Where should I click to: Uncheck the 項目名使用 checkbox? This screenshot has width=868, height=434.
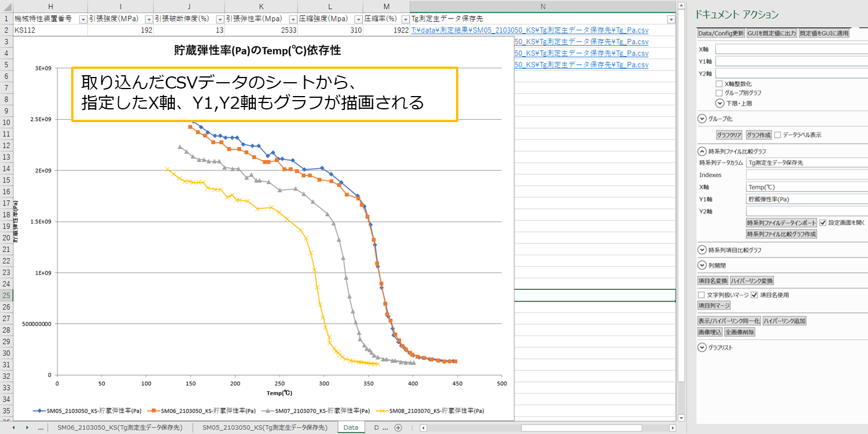click(x=754, y=295)
